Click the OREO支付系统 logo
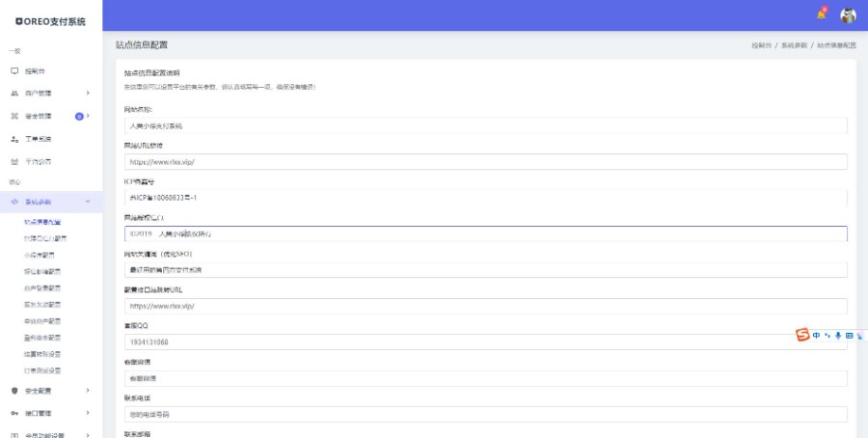This screenshot has height=438, width=868. (x=51, y=21)
